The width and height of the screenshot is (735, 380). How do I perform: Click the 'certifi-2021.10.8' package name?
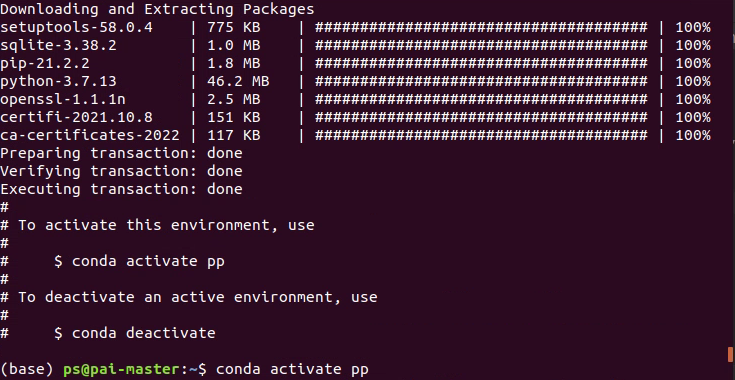(x=76, y=117)
